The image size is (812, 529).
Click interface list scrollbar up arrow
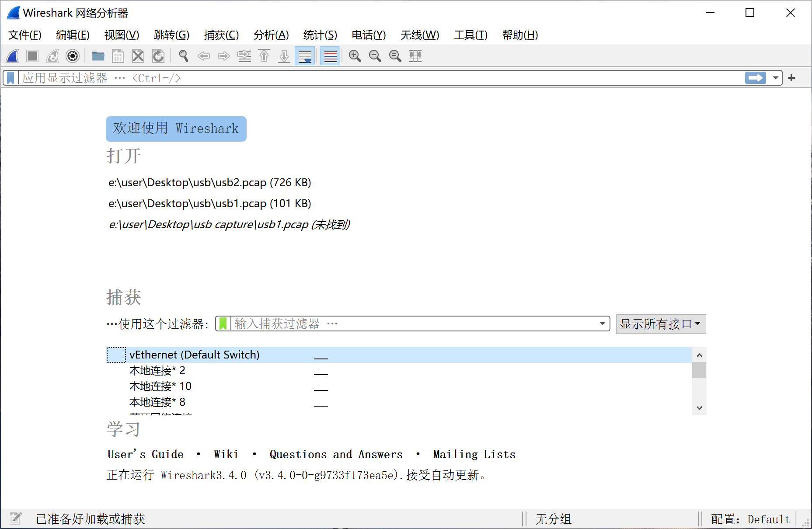click(x=699, y=355)
